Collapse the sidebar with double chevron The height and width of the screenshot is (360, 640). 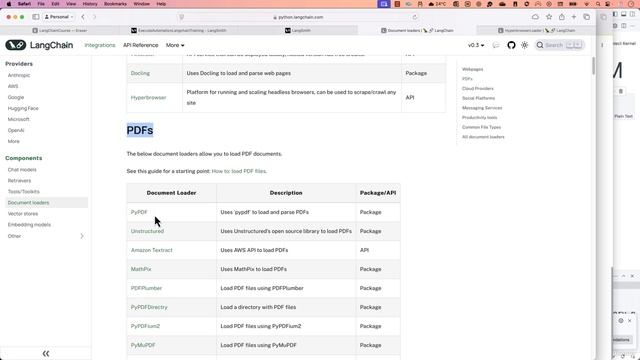coord(46,353)
